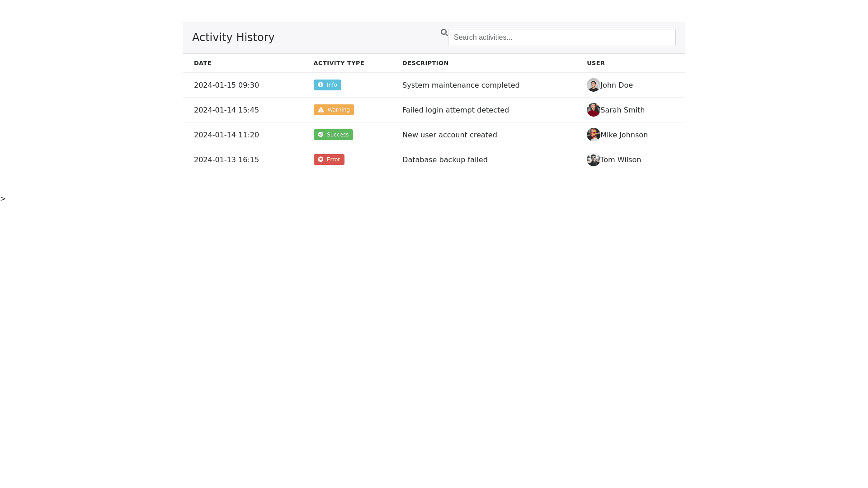Click the User column header

[595, 63]
